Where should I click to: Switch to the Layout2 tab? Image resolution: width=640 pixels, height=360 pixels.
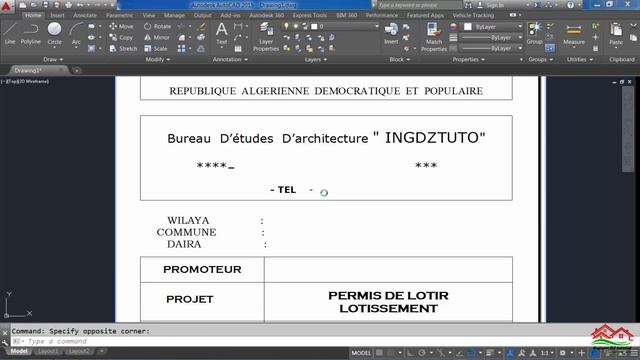click(78, 351)
